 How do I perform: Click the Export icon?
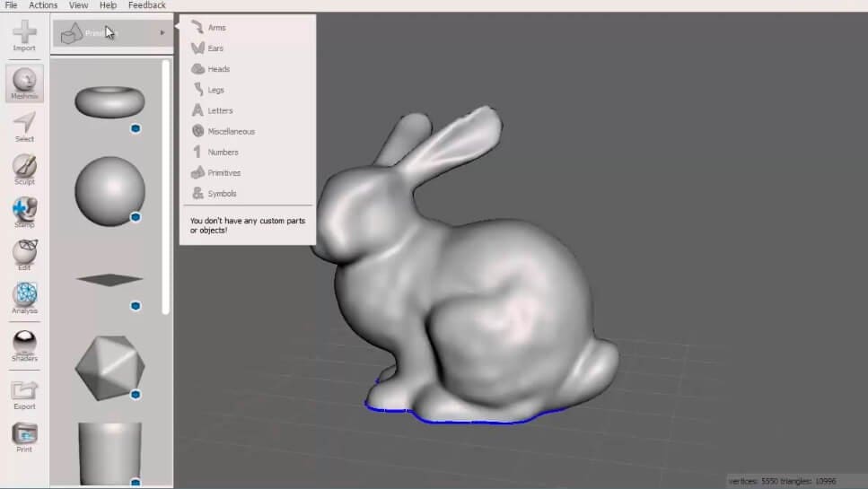(x=24, y=395)
